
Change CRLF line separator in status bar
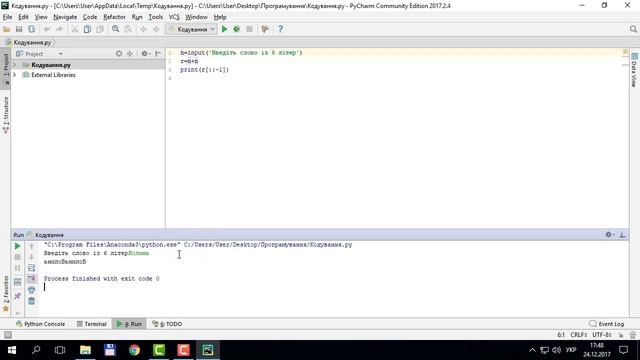579,335
